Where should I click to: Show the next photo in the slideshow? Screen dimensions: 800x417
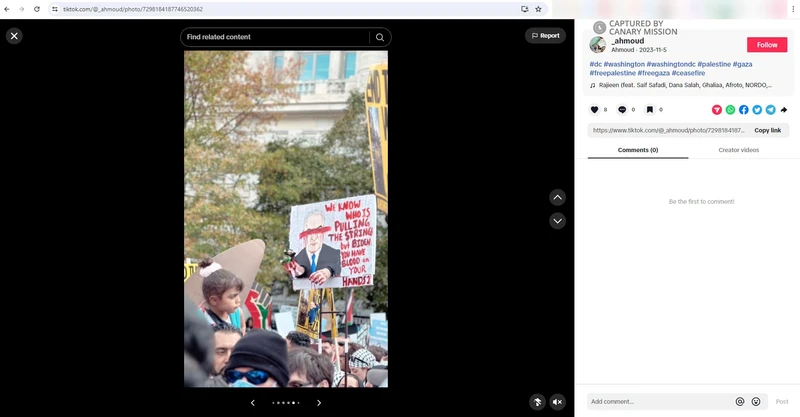click(319, 403)
